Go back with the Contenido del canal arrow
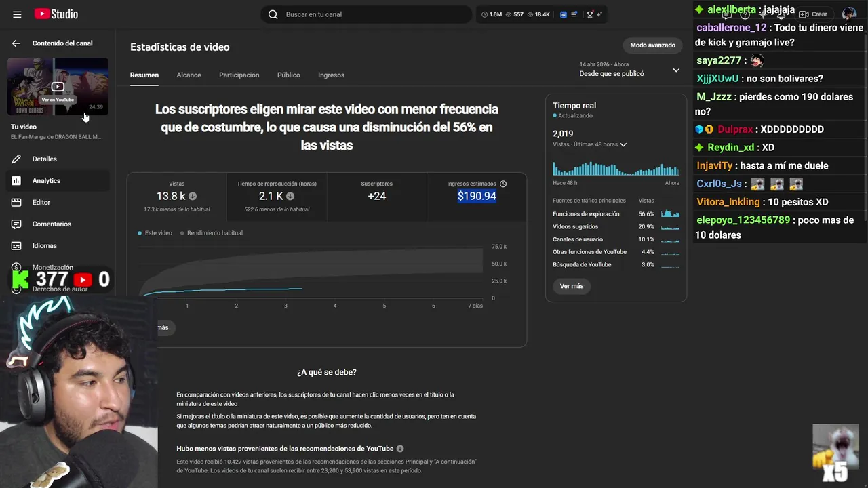 pyautogui.click(x=16, y=43)
